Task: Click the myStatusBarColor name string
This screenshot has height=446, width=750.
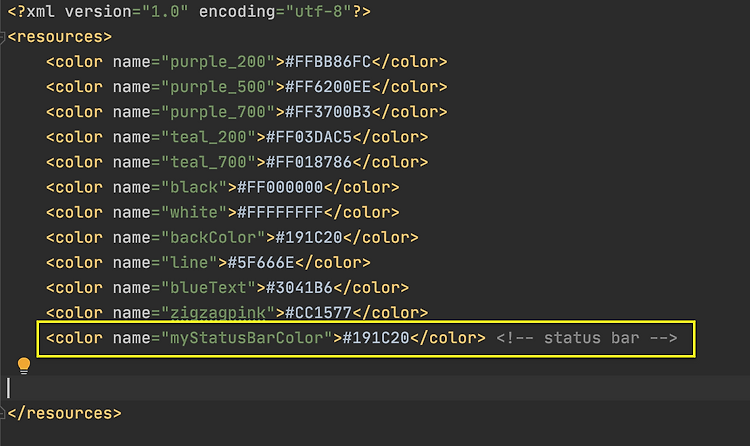Action: (x=246, y=338)
